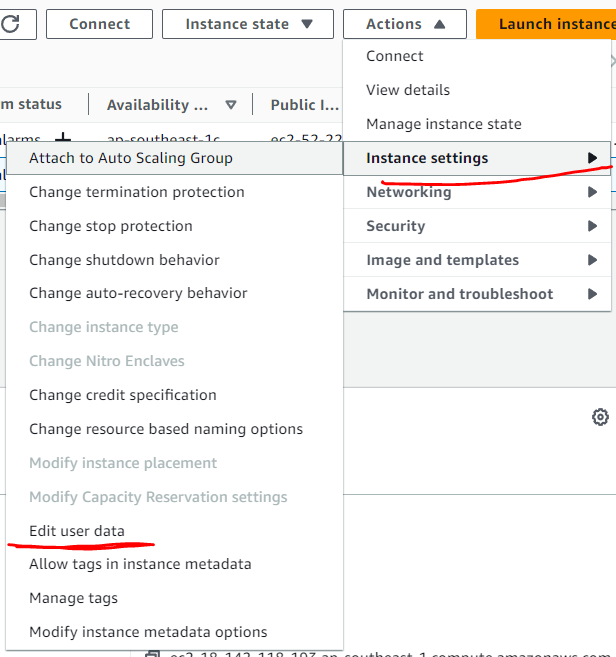Image resolution: width=616 pixels, height=657 pixels.
Task: Open Monitor and troubleshoot submenu
Action: click(477, 294)
